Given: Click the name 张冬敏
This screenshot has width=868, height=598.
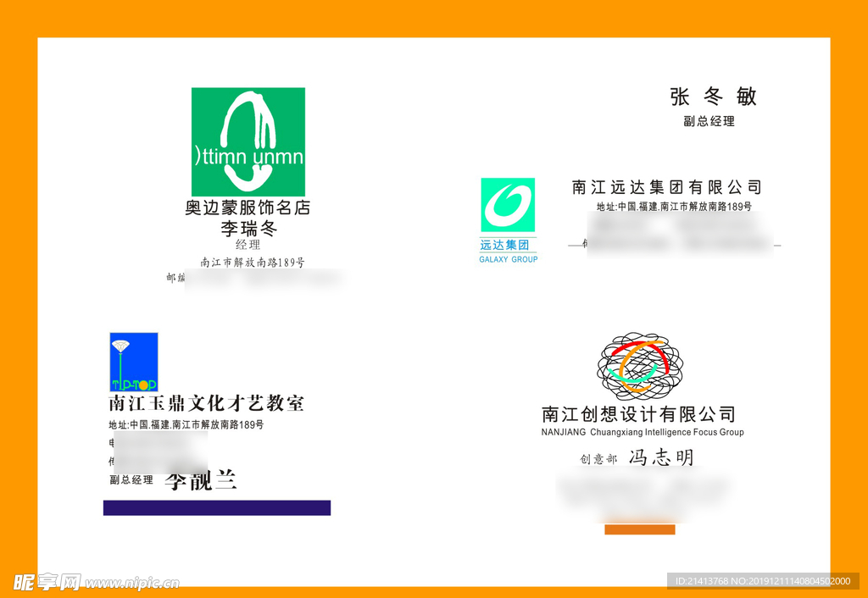Looking at the screenshot, I should [x=713, y=97].
